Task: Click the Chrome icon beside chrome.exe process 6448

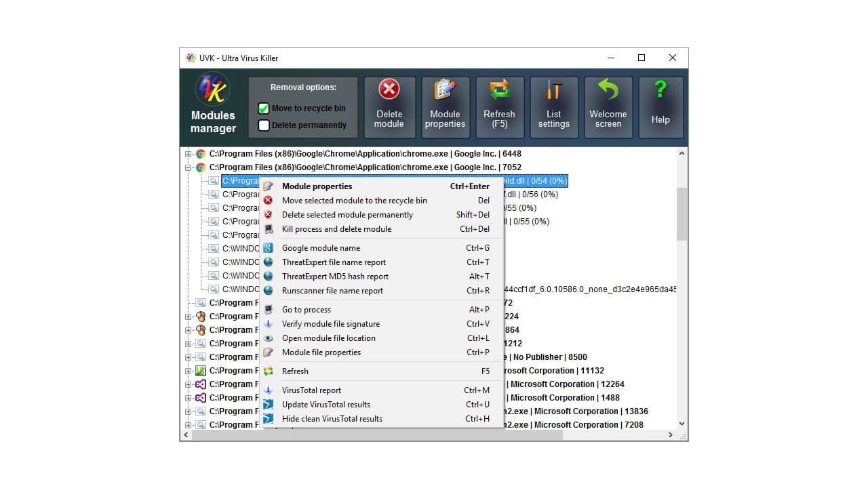Action: pos(201,153)
